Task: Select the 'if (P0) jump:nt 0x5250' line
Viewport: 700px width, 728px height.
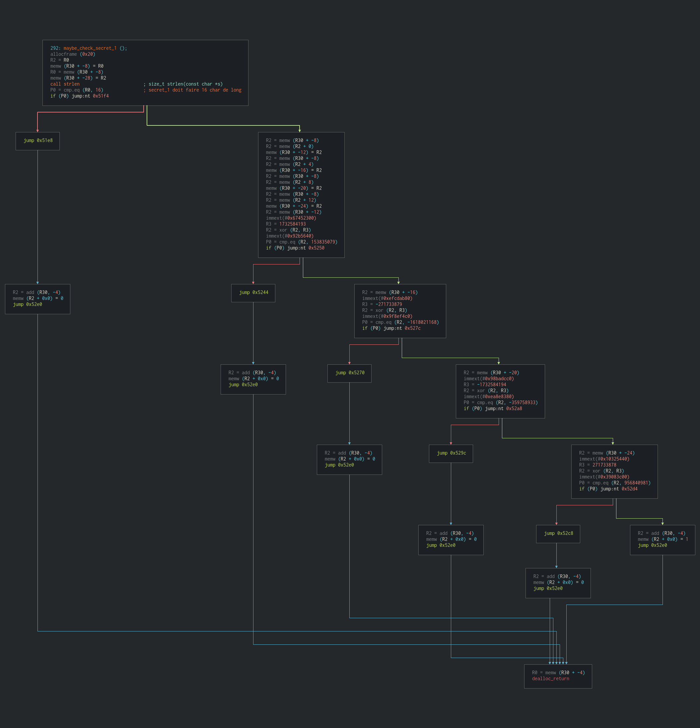Action: click(x=295, y=248)
